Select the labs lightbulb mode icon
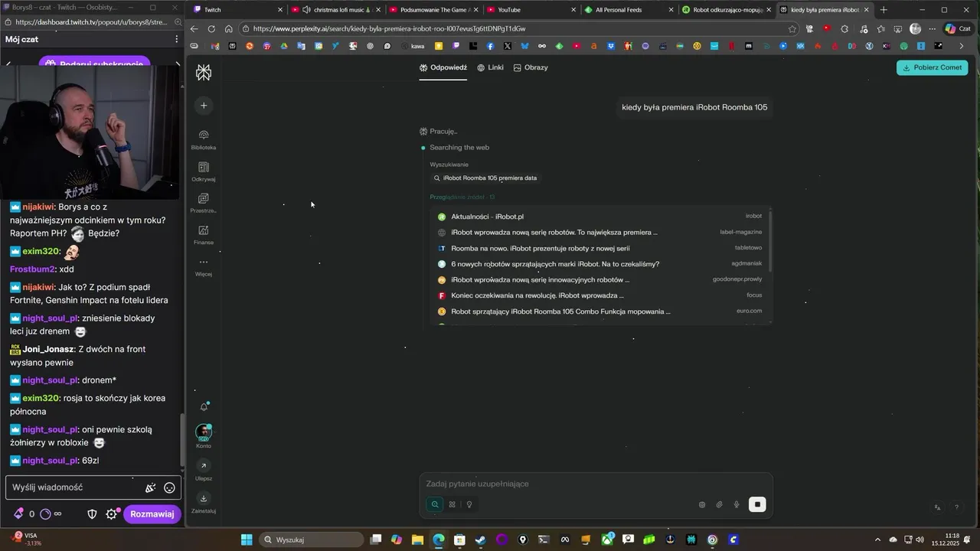The width and height of the screenshot is (980, 551). click(x=469, y=504)
